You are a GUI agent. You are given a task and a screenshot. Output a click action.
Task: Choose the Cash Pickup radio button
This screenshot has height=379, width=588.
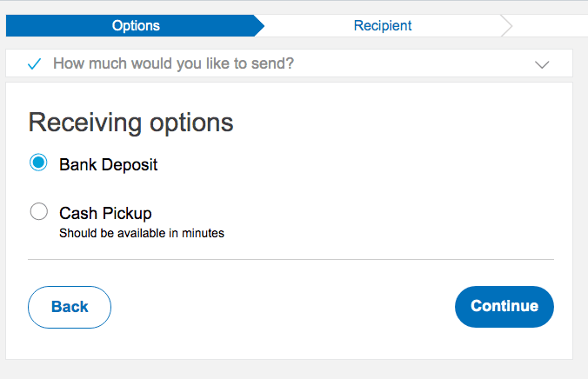[38, 211]
